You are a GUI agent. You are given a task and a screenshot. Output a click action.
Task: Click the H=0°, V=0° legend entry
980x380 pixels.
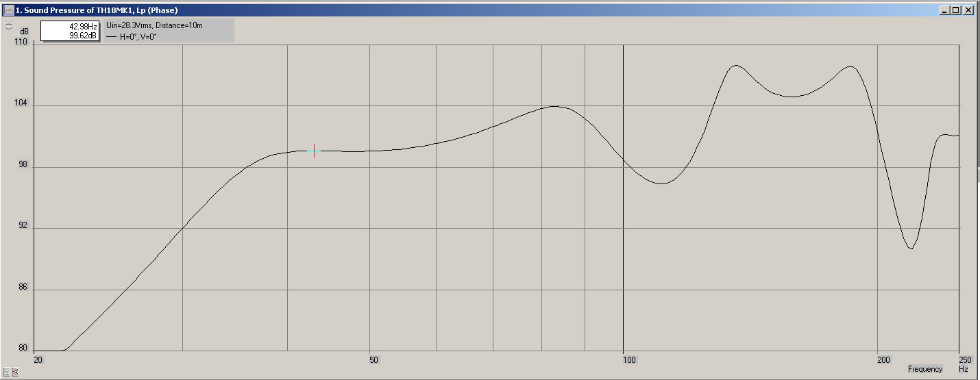(x=132, y=37)
